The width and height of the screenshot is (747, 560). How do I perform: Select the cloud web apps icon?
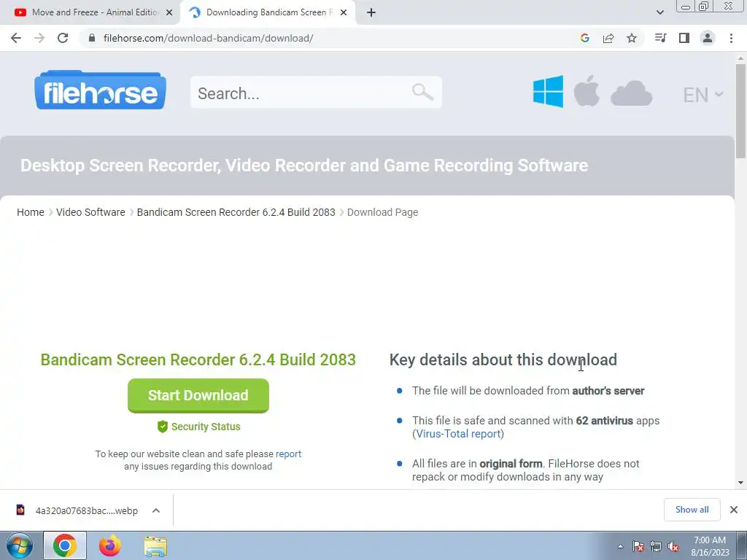tap(631, 93)
